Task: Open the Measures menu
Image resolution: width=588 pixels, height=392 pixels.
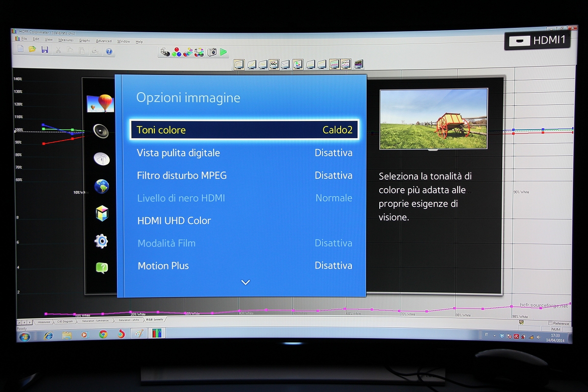Action: click(66, 40)
